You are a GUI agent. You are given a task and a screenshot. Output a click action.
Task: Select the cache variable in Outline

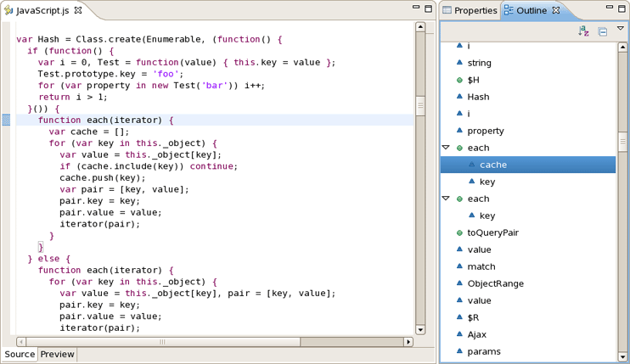coord(528,165)
